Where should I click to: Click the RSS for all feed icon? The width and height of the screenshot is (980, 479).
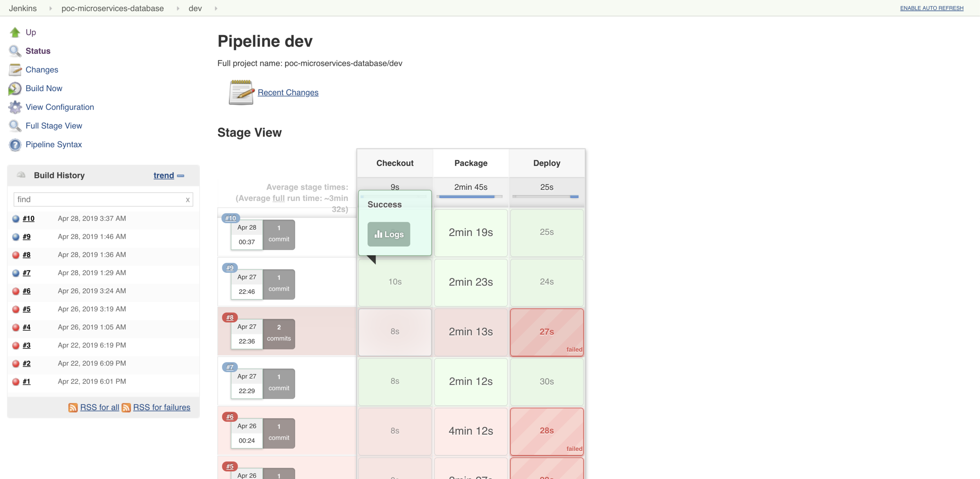73,408
